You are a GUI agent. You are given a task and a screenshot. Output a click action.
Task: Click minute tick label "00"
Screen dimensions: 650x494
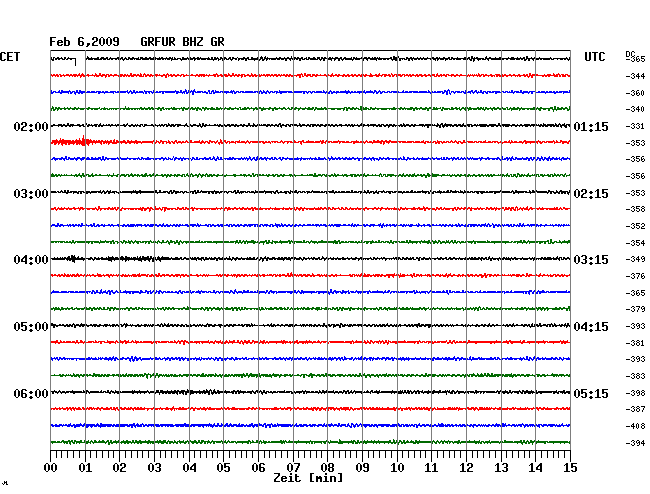[x=51, y=468]
